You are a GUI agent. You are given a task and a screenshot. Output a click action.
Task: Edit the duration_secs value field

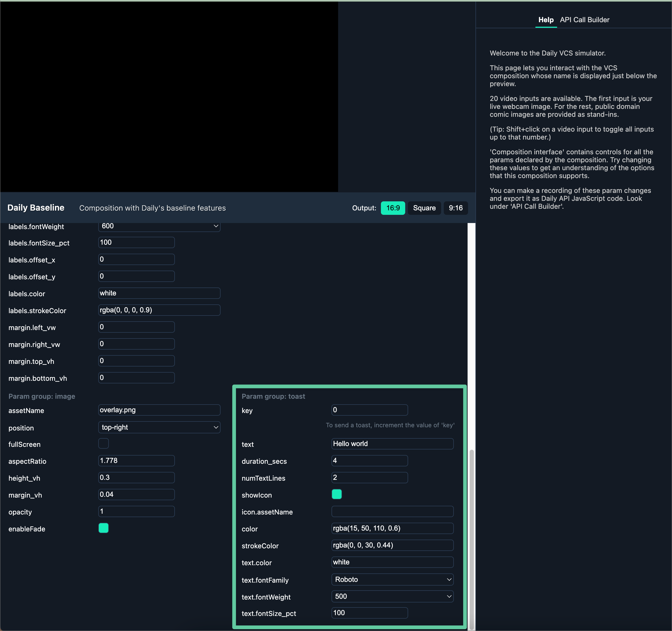click(369, 461)
